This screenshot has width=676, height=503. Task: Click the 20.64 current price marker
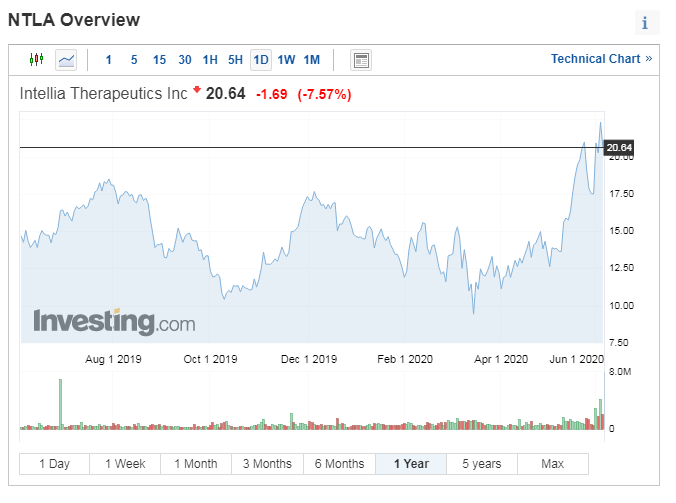[619, 147]
